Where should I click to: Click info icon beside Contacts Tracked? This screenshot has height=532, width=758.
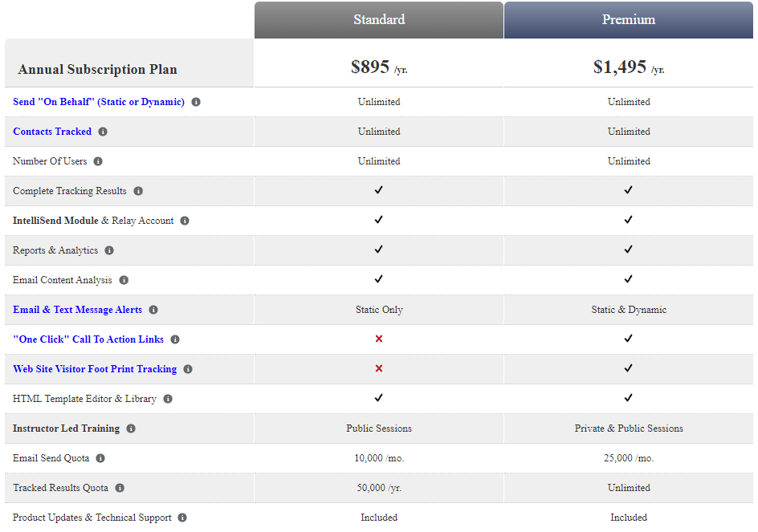pos(103,132)
